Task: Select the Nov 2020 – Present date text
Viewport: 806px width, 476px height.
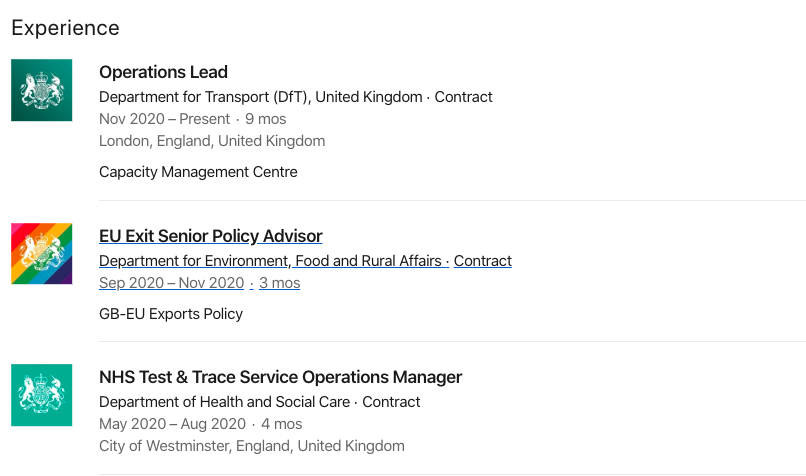Action: tap(164, 119)
